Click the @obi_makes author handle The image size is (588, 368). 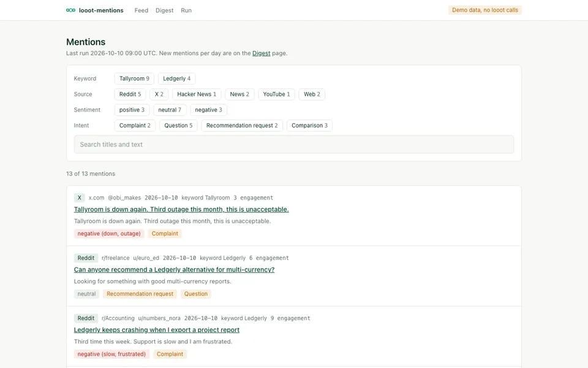point(124,197)
